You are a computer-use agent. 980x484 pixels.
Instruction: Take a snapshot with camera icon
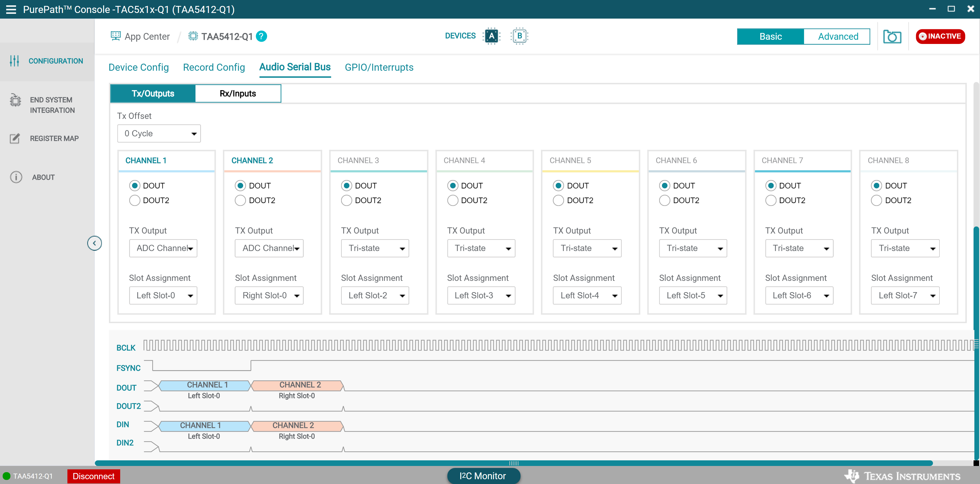(x=892, y=37)
